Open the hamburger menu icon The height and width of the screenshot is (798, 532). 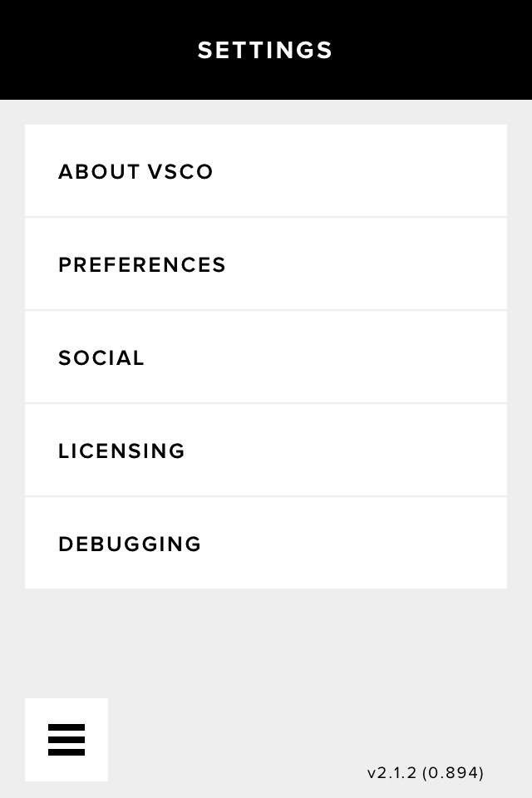tap(66, 740)
